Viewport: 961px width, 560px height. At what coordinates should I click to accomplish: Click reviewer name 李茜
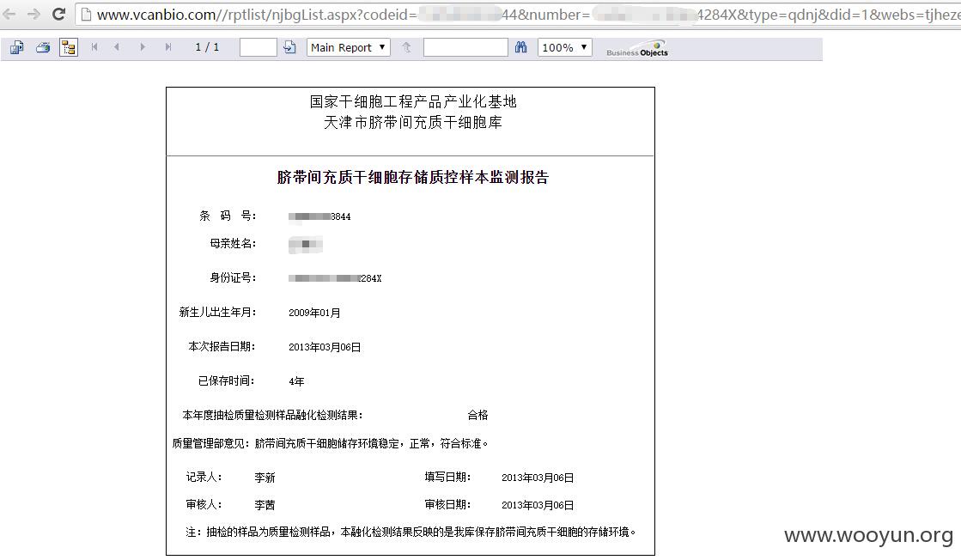(x=265, y=506)
